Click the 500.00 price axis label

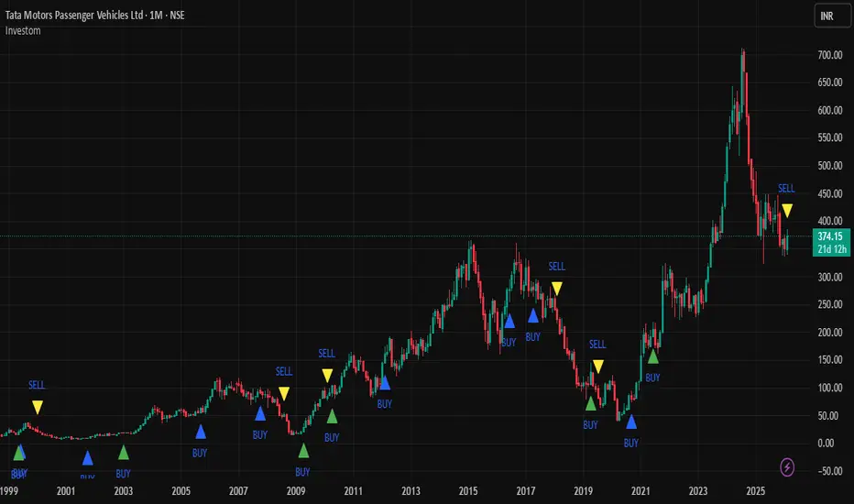(x=829, y=166)
